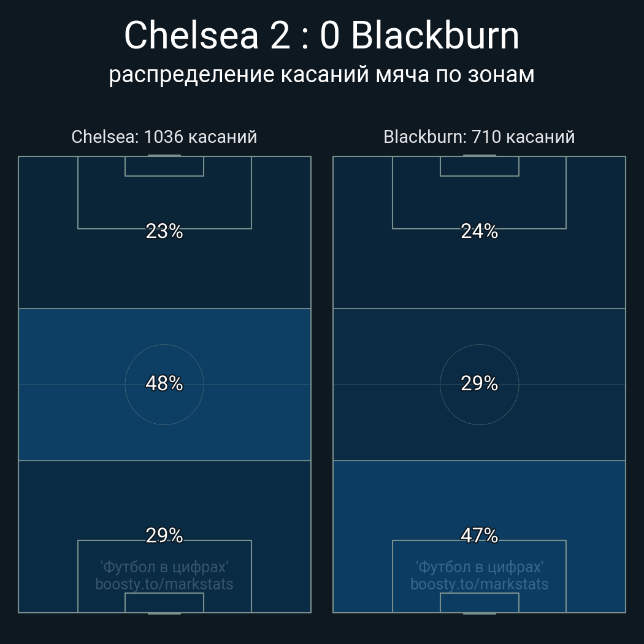
Task: Click the word Chelsea in the main title
Action: tap(191, 36)
